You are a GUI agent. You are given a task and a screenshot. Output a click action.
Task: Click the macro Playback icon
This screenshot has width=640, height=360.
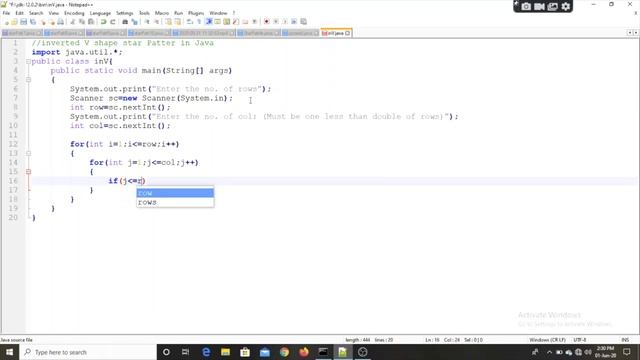click(285, 22)
